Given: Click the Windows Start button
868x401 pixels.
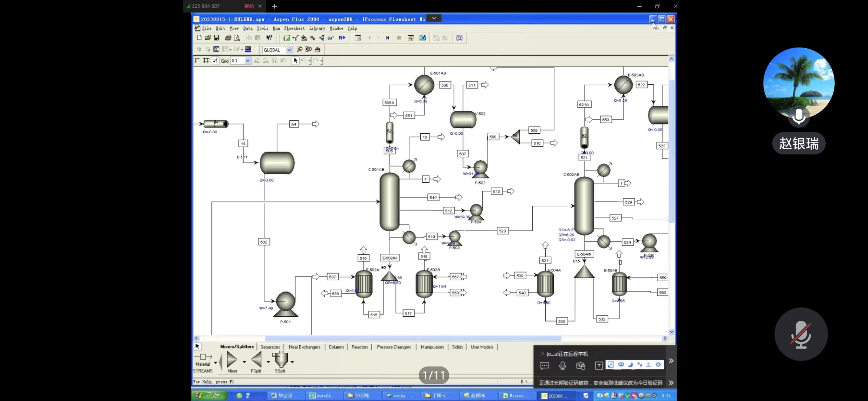Looking at the screenshot, I should tap(210, 395).
